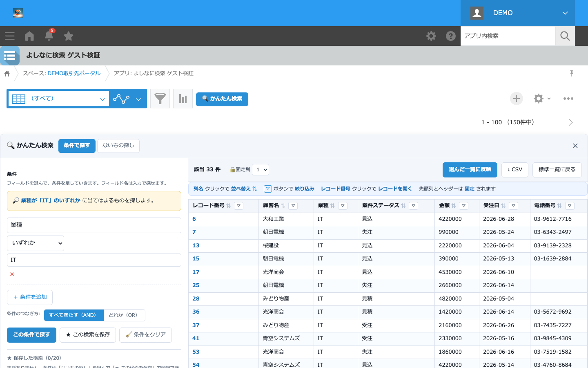Open app settings gear near plus
Screen dimensions: 588x368
point(539,99)
